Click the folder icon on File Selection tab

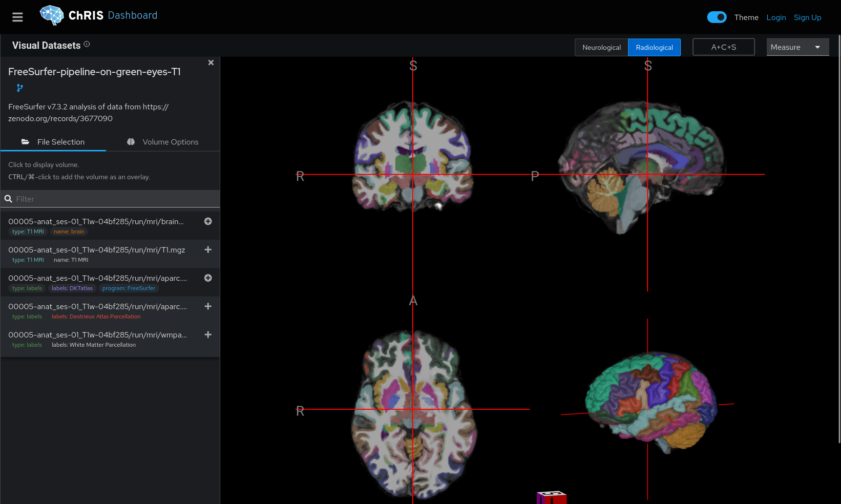click(x=25, y=142)
